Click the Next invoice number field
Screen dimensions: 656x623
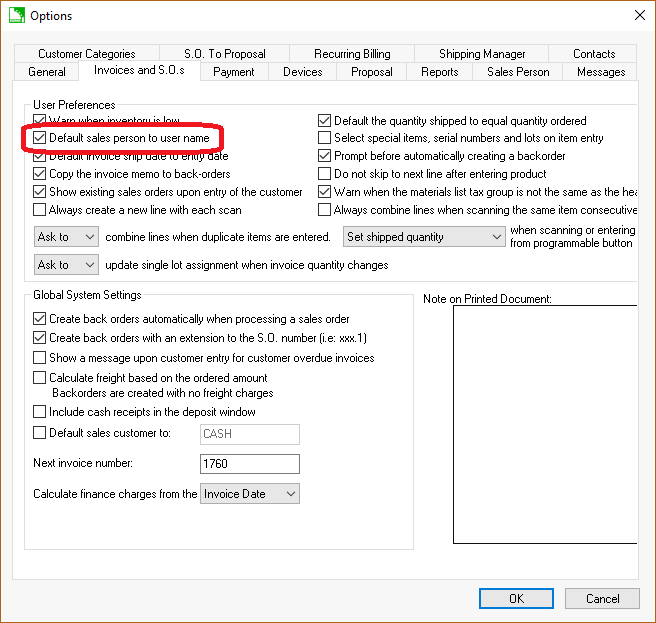tap(250, 464)
